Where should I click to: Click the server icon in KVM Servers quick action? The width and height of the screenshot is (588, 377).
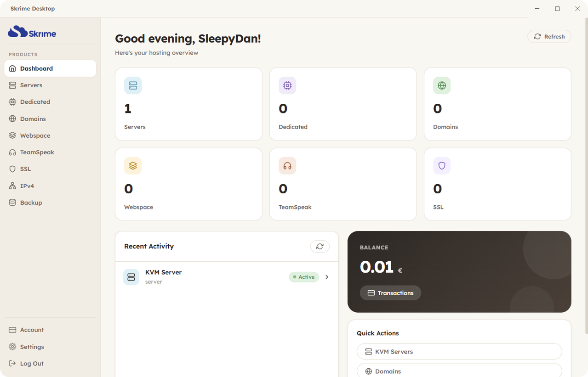point(368,352)
